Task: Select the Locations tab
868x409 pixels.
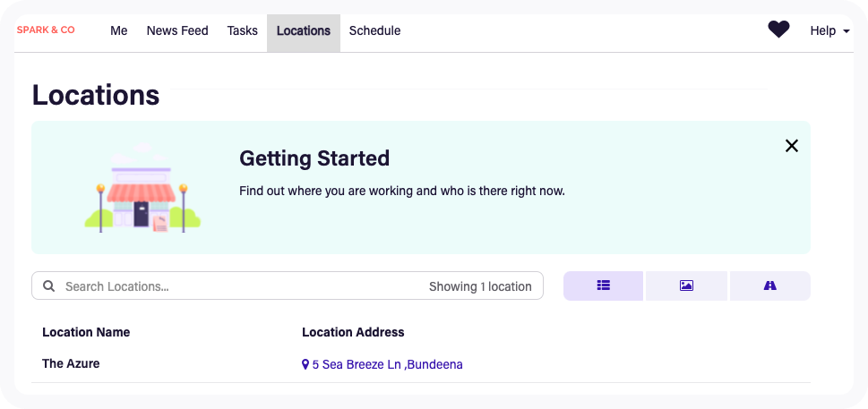Action: (304, 30)
